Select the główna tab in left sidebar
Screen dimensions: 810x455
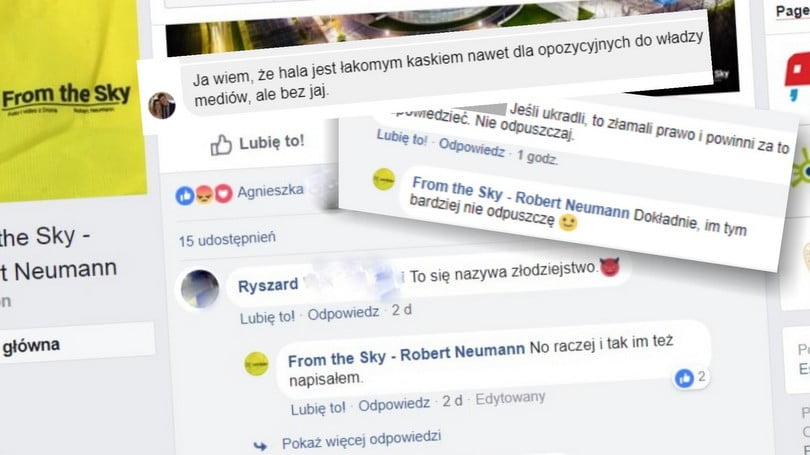point(31,346)
